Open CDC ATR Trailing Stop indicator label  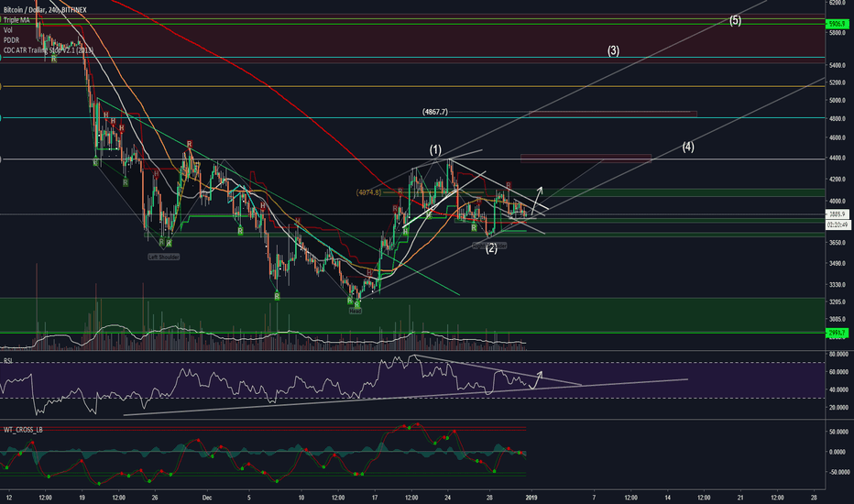(48, 50)
